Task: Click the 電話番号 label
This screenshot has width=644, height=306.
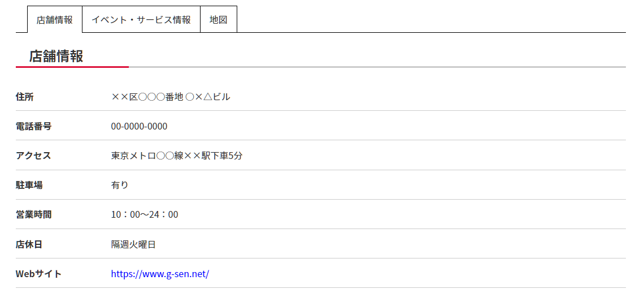Action: pos(34,126)
